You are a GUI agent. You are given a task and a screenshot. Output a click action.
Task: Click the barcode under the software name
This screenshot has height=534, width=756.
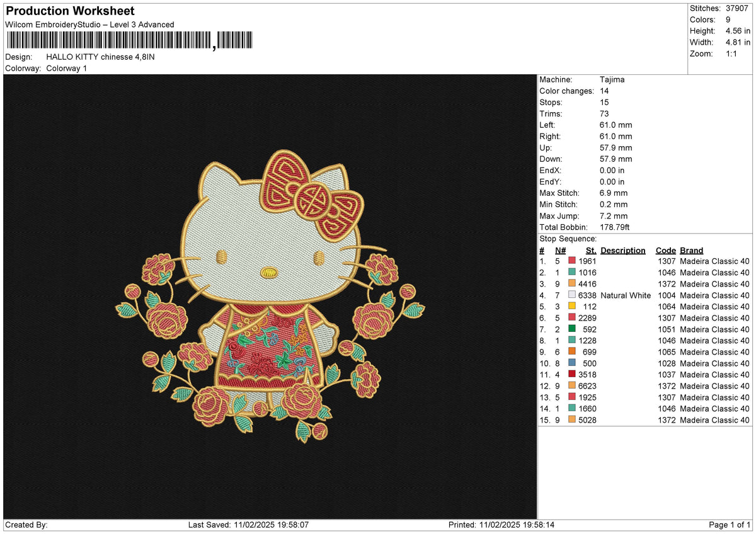click(129, 41)
